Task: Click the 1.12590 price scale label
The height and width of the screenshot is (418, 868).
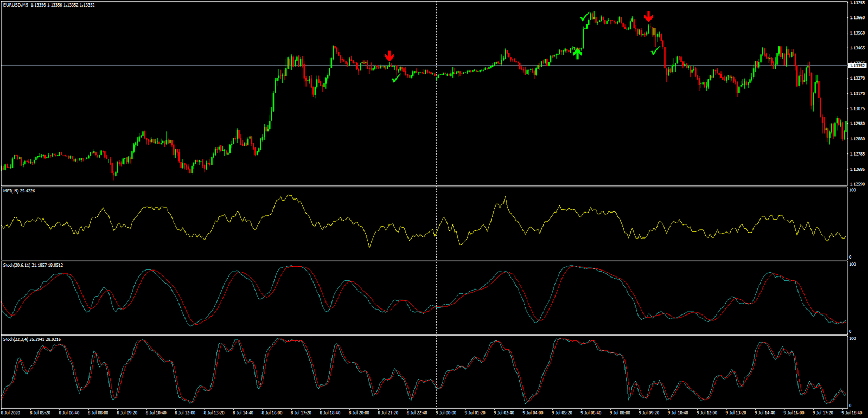Action: pos(857,184)
